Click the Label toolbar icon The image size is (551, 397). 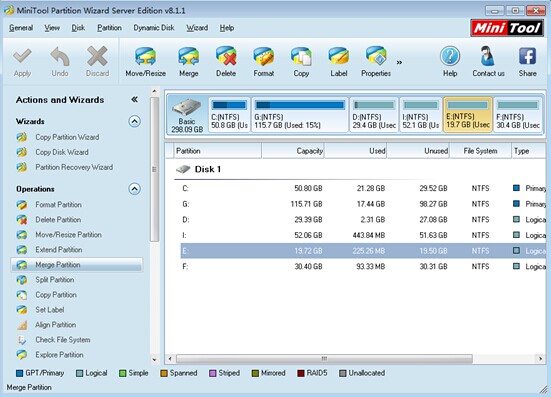(x=339, y=62)
